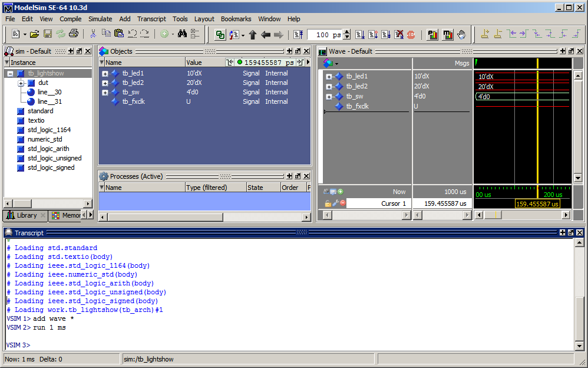Collapse the tb_lightshow instance tree node
This screenshot has width=588, height=368.
[11, 74]
